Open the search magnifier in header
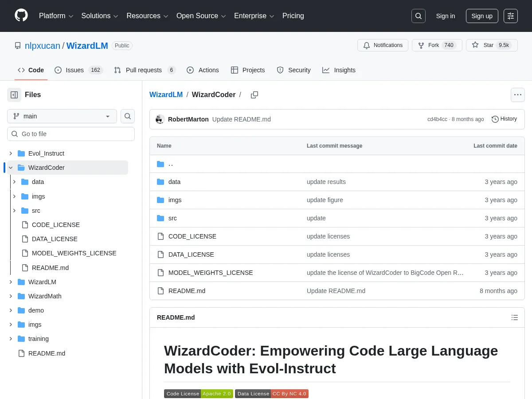The width and height of the screenshot is (532, 399). pyautogui.click(x=418, y=16)
